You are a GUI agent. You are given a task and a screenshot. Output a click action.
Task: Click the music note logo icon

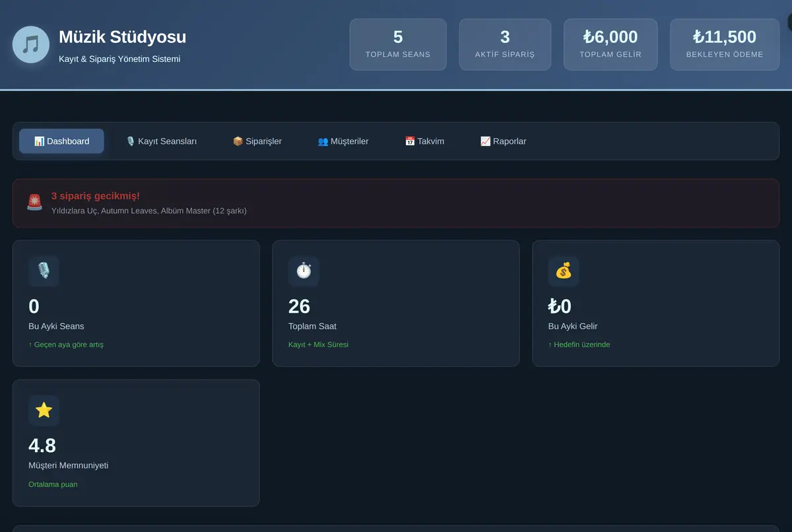31,45
